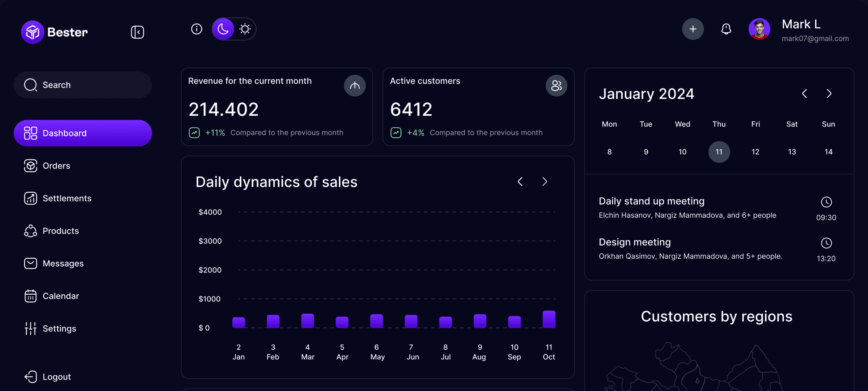
Task: Click the Bester logo icon
Action: [32, 32]
